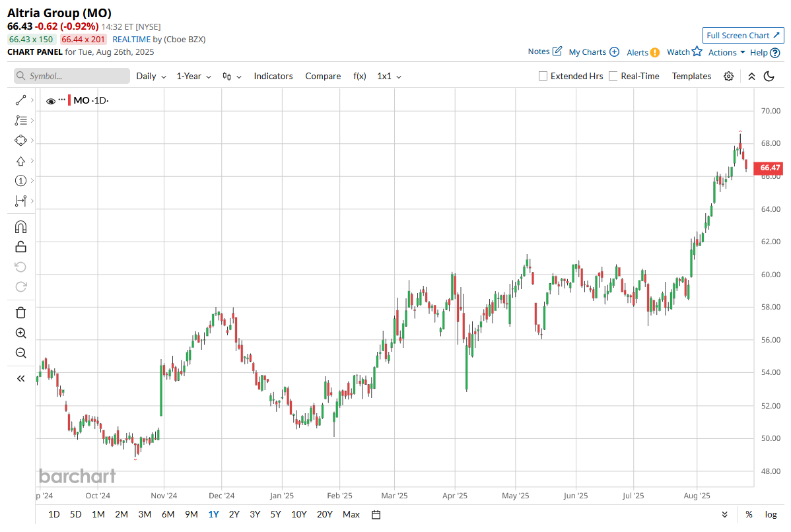The height and width of the screenshot is (532, 791).
Task: Select the 1M time range
Action: 98,514
